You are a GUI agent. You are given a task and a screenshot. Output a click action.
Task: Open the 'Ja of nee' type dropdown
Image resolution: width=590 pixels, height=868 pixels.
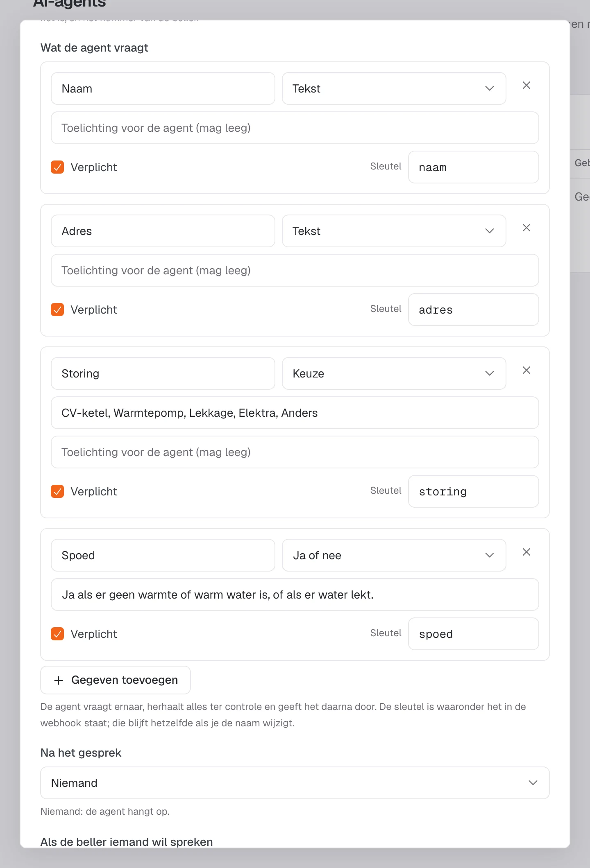coord(394,555)
